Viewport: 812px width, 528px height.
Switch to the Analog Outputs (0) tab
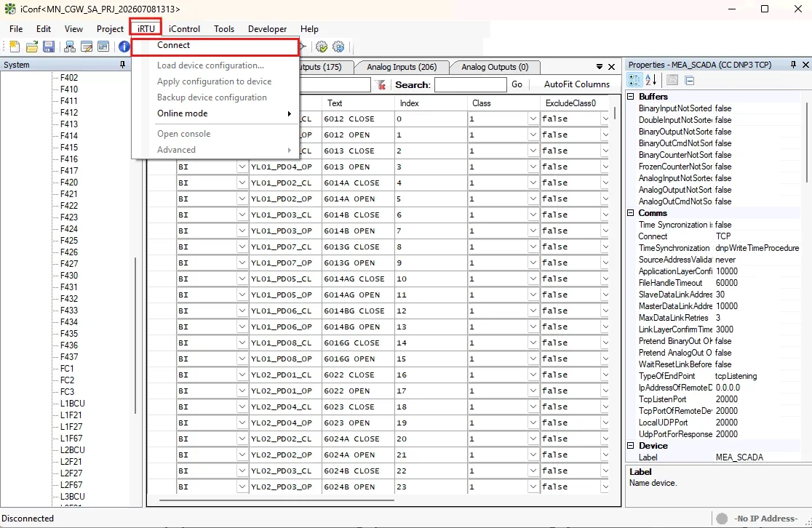[x=495, y=67]
